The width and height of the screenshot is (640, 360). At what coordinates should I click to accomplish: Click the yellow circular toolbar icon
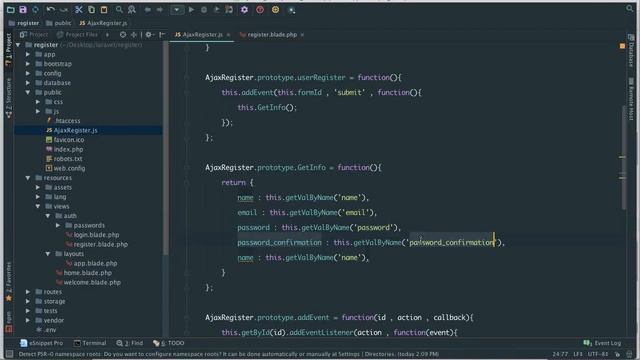(x=276, y=9)
